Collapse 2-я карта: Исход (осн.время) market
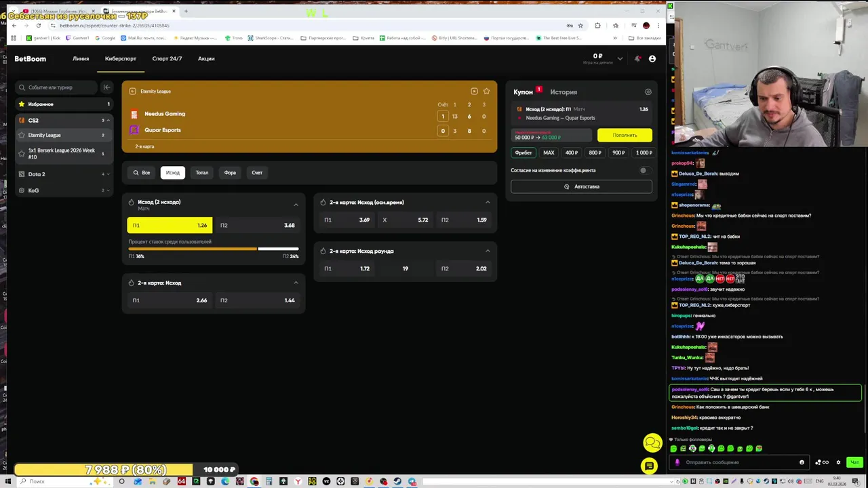Viewport: 868px width, 488px height. pos(488,202)
